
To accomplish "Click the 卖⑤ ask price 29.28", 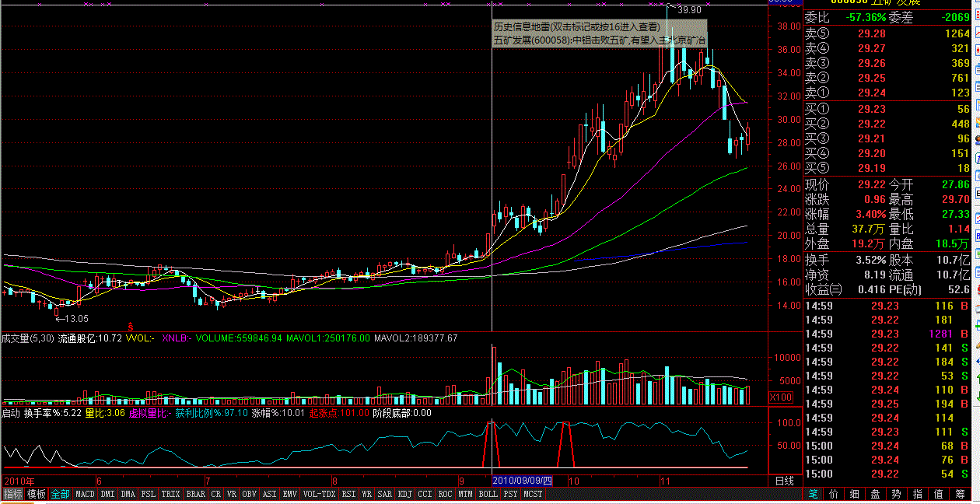I will pyautogui.click(x=871, y=33).
